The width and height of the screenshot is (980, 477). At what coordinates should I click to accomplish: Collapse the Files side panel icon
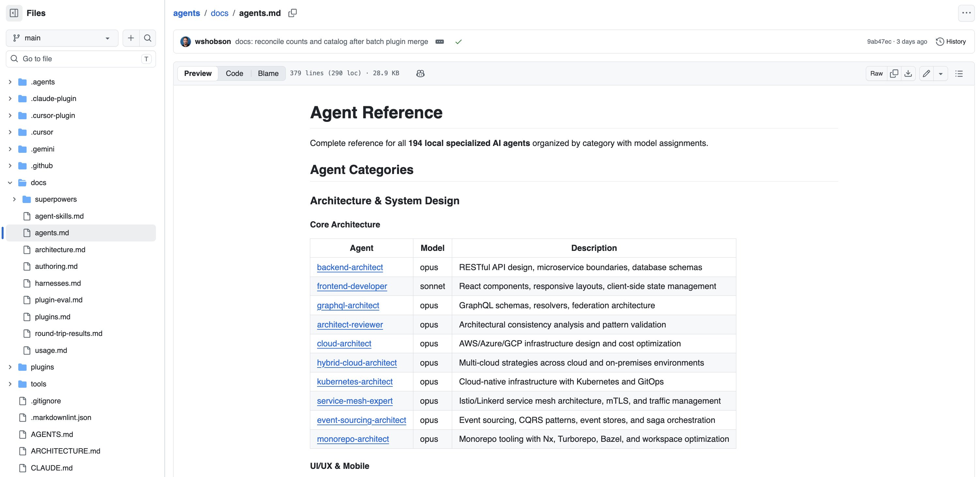click(x=14, y=13)
